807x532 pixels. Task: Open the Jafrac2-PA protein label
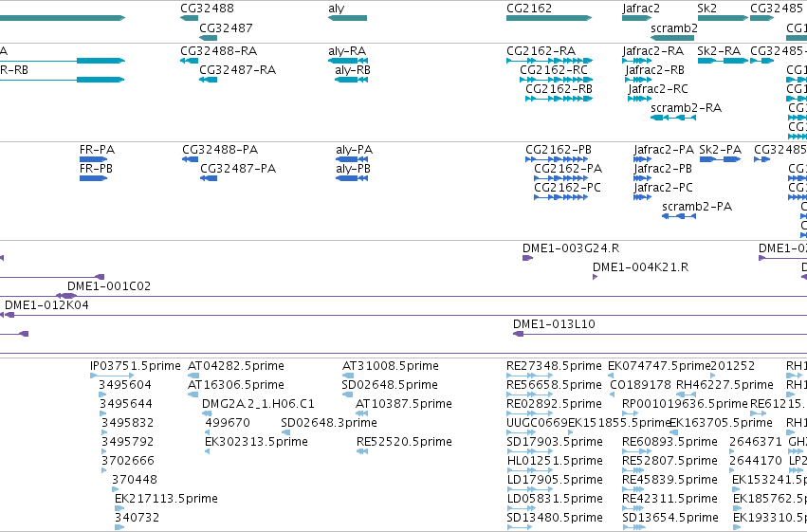[x=664, y=150]
